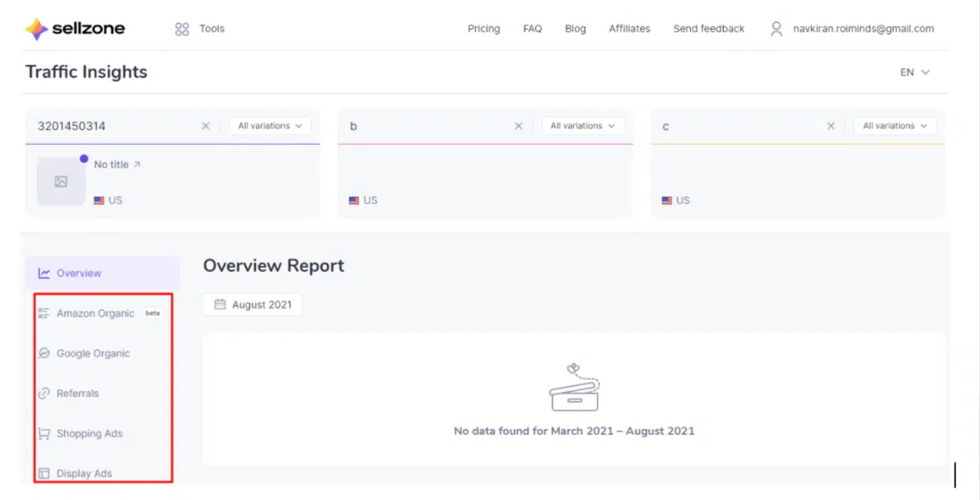Click the Traffic Insights heading
The height and width of the screenshot is (500, 980).
(86, 72)
